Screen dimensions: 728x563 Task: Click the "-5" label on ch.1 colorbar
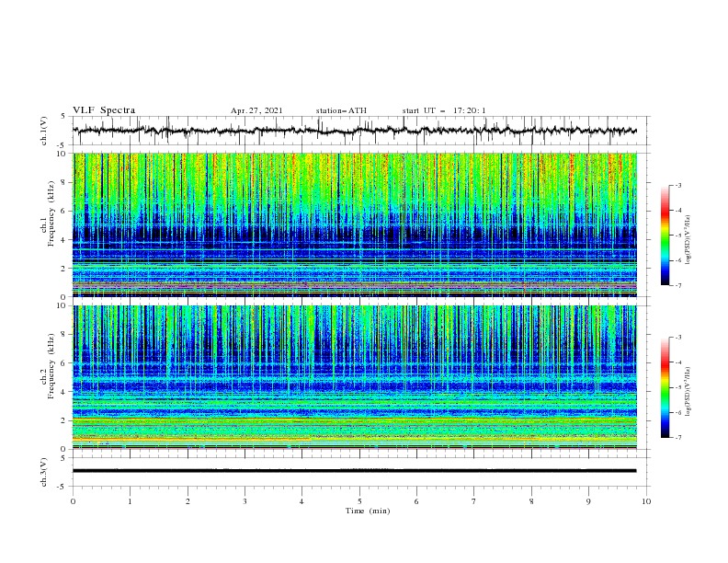point(677,236)
